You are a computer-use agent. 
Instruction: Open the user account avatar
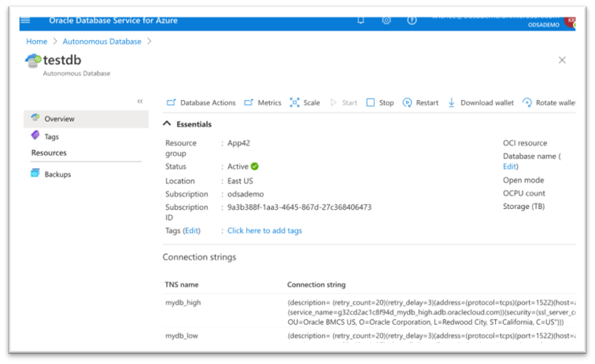570,21
